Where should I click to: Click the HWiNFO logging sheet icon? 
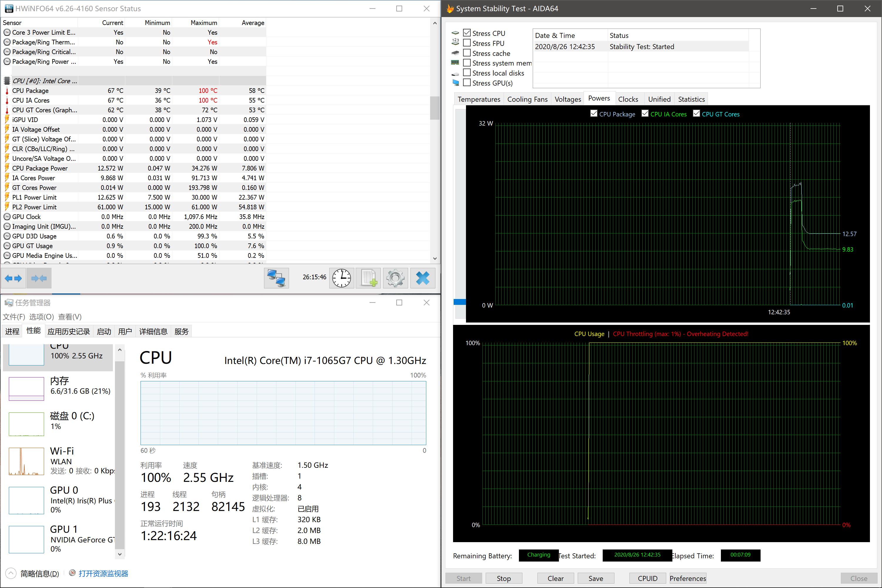(368, 278)
